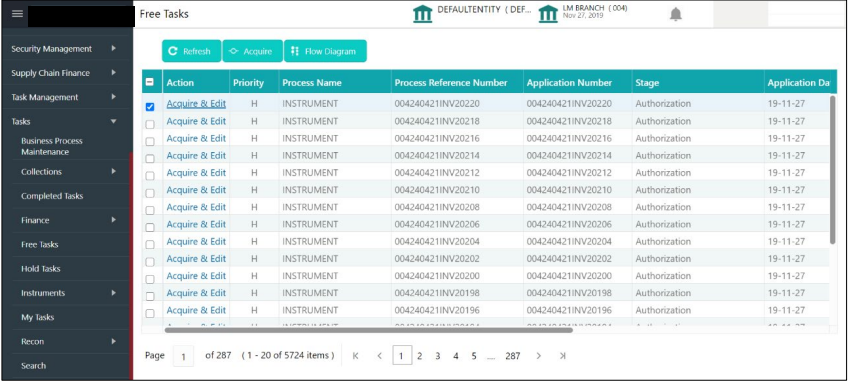Open Free Tasks in sidebar
The height and width of the screenshot is (383, 850).
[40, 244]
